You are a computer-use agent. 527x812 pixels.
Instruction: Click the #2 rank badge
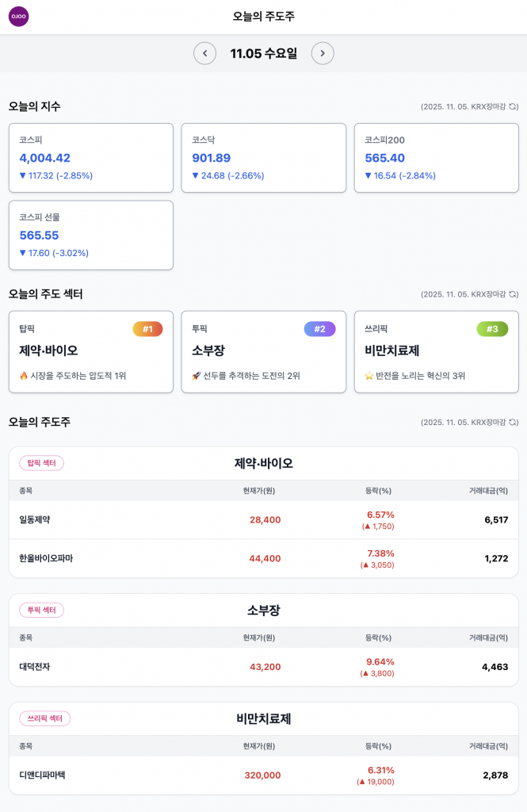[319, 329]
